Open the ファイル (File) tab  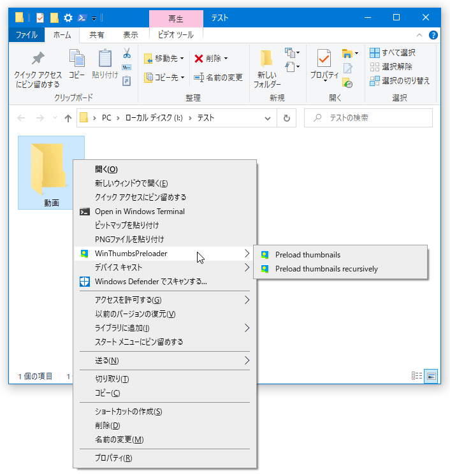pos(27,35)
